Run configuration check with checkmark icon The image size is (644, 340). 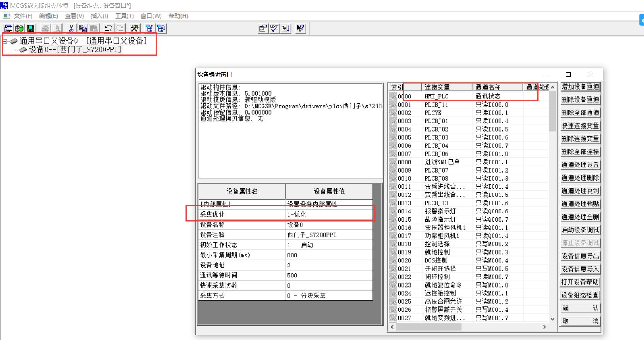[274, 28]
